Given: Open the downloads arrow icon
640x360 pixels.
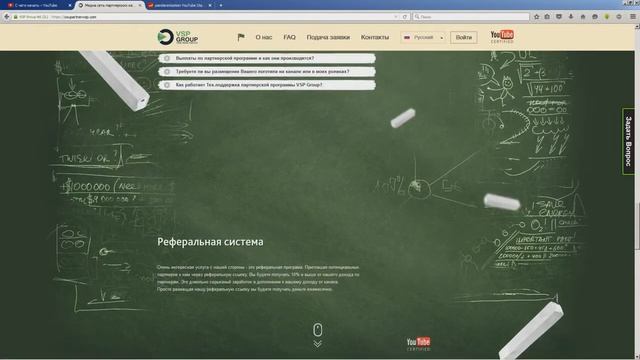Looking at the screenshot, I should click(571, 17).
